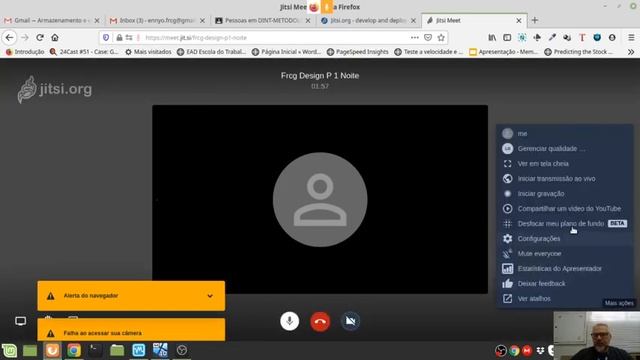Click the globe icon for live streaming

tap(507, 179)
